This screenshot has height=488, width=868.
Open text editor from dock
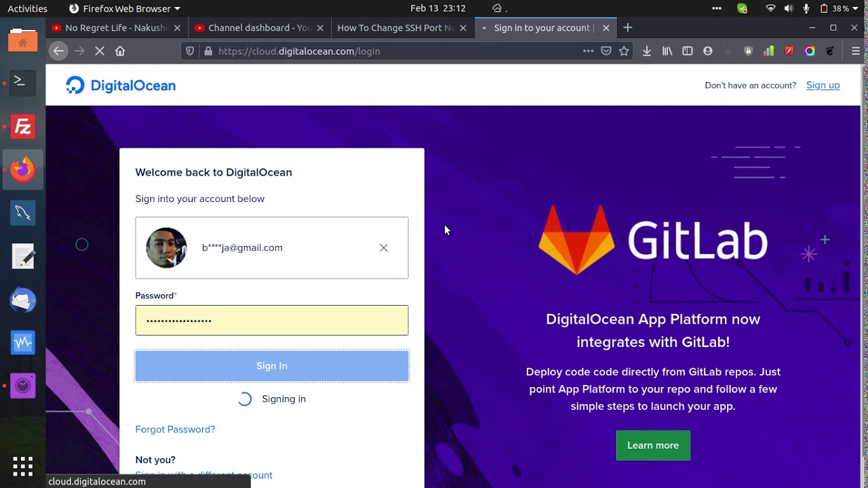click(23, 256)
